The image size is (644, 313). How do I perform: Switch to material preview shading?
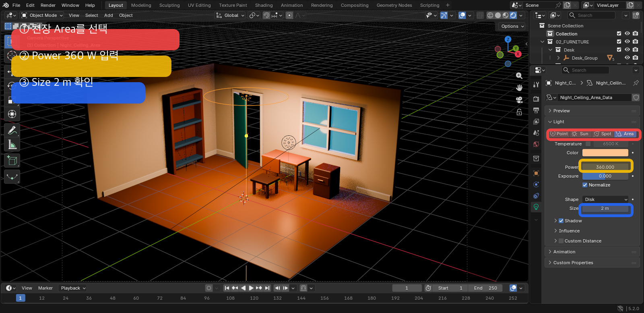[x=506, y=15]
